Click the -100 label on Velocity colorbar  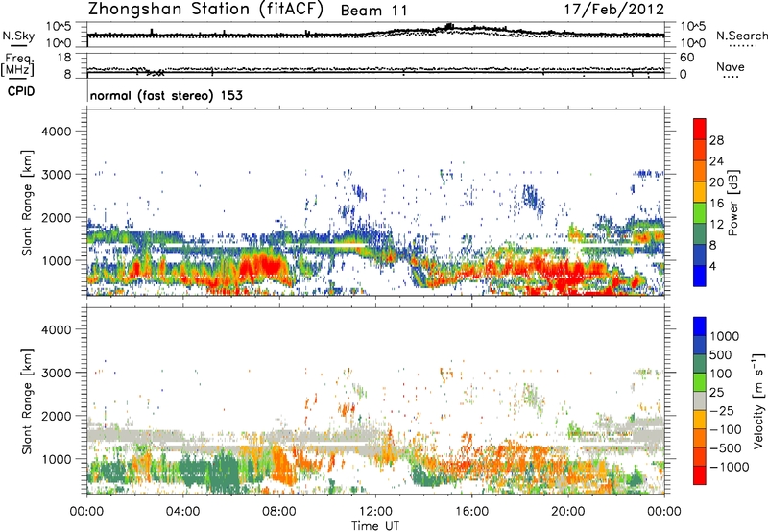pos(726,429)
